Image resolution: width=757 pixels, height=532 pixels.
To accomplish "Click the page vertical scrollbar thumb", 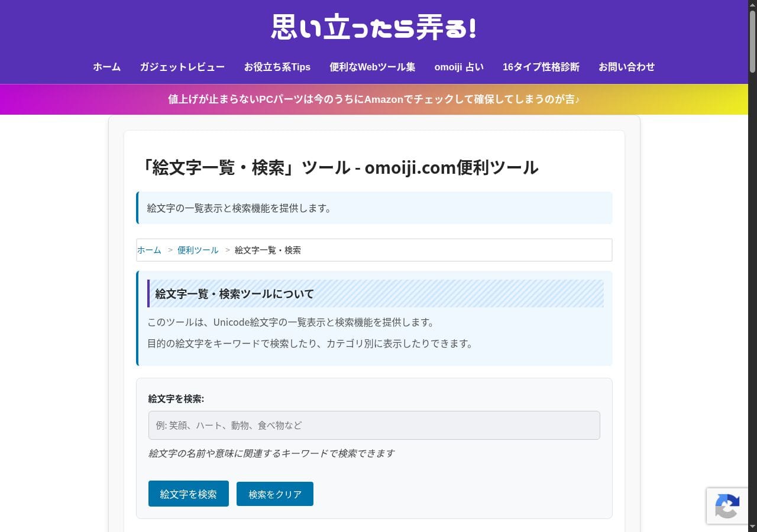I will 752,41.
